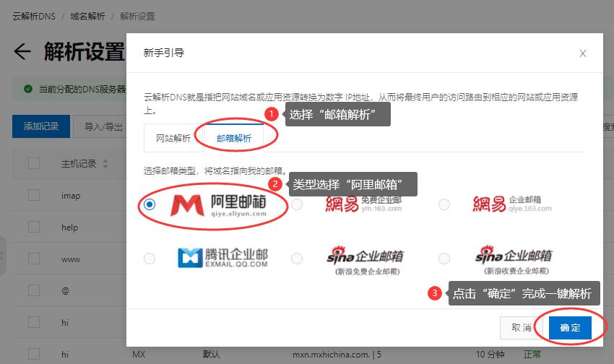The image size is (614, 364).
Task: Select the 新浪免费企业邮箱 radio button
Action: (297, 259)
